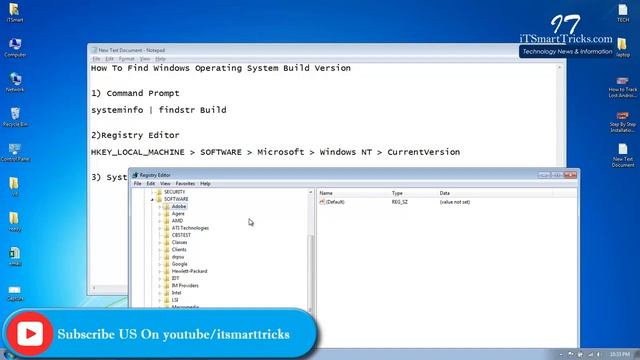Open Format menu in Notepad

[x=127, y=59]
